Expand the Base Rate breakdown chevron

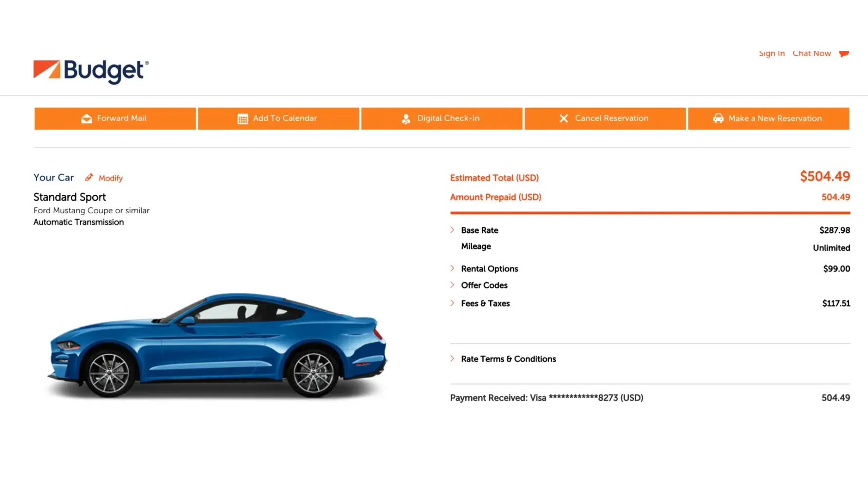coord(452,230)
